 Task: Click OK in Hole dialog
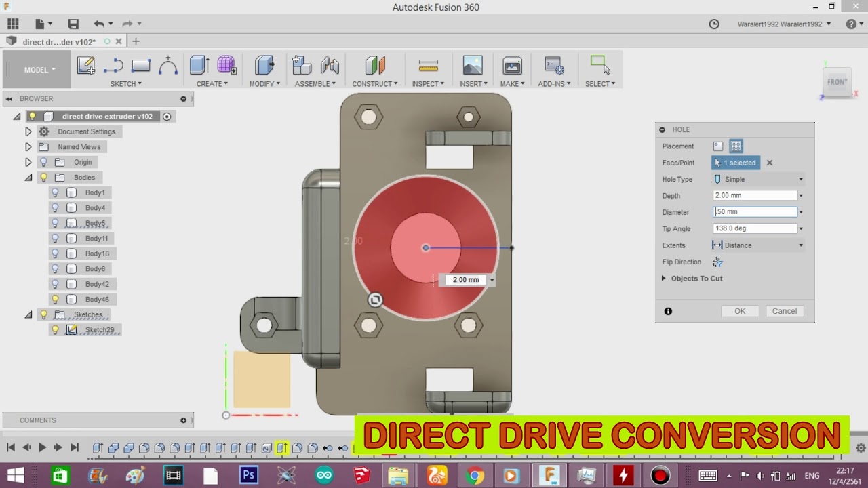tap(740, 311)
